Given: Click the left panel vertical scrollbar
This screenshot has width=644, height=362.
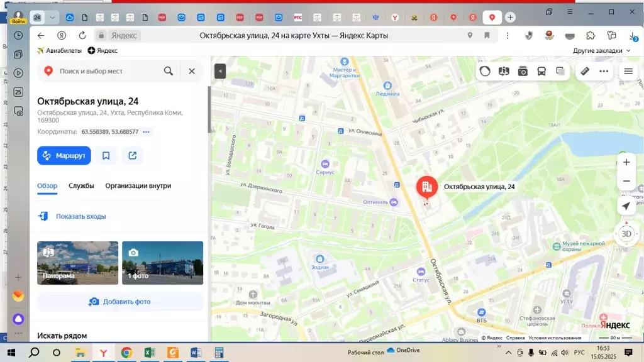Looking at the screenshot, I should [x=209, y=109].
